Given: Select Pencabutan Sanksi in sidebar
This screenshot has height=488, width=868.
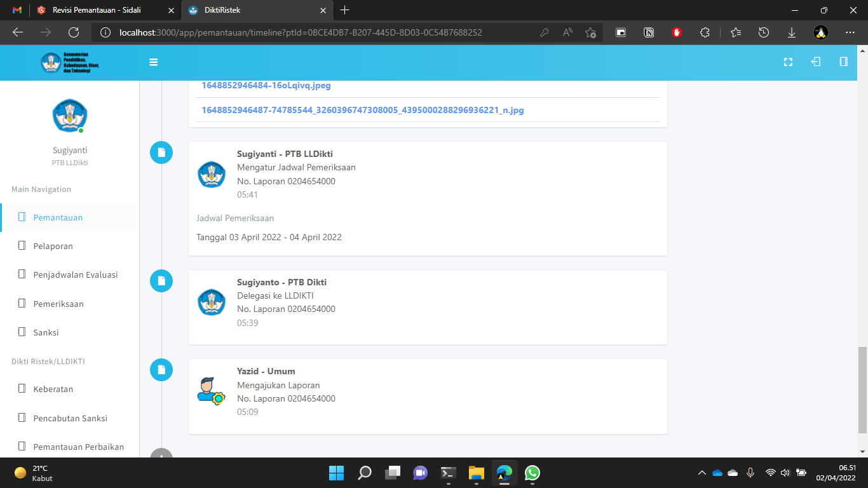Looking at the screenshot, I should click(x=70, y=418).
